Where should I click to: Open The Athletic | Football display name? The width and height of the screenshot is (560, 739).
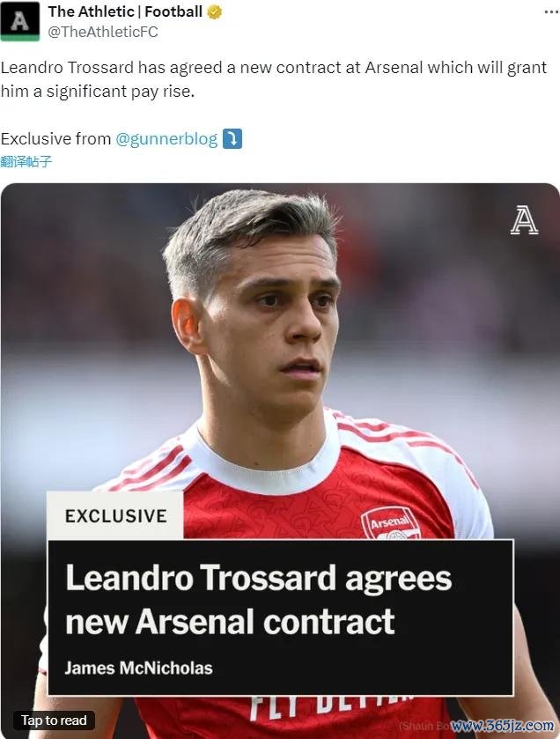[125, 12]
